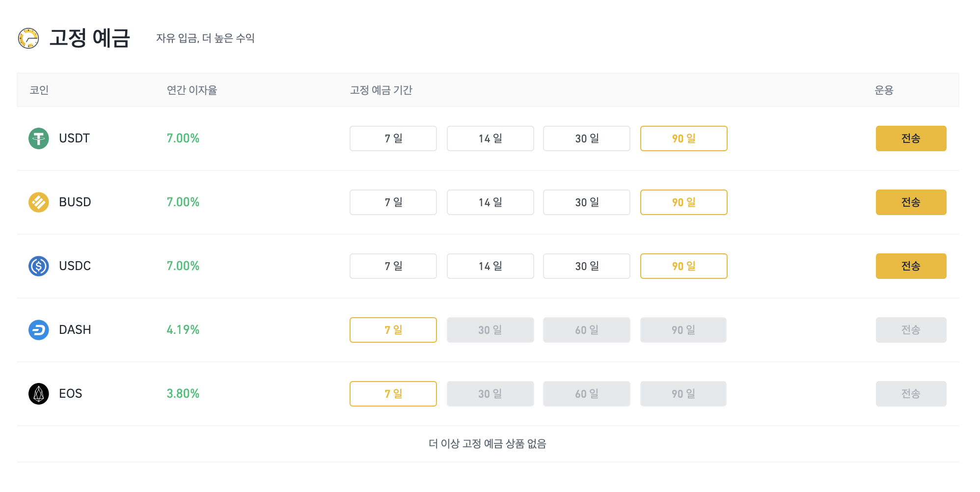Choose 7 일 period for DASH

pos(393,330)
